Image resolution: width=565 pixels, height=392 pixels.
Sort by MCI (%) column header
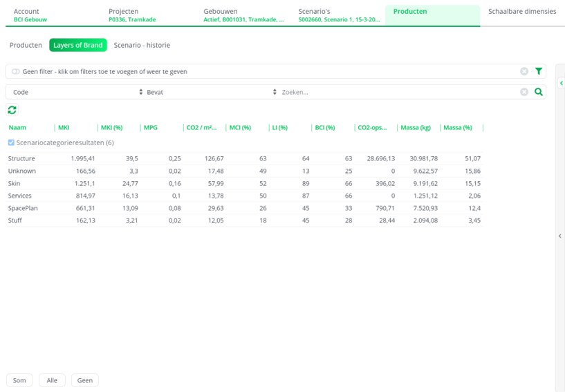click(x=240, y=127)
